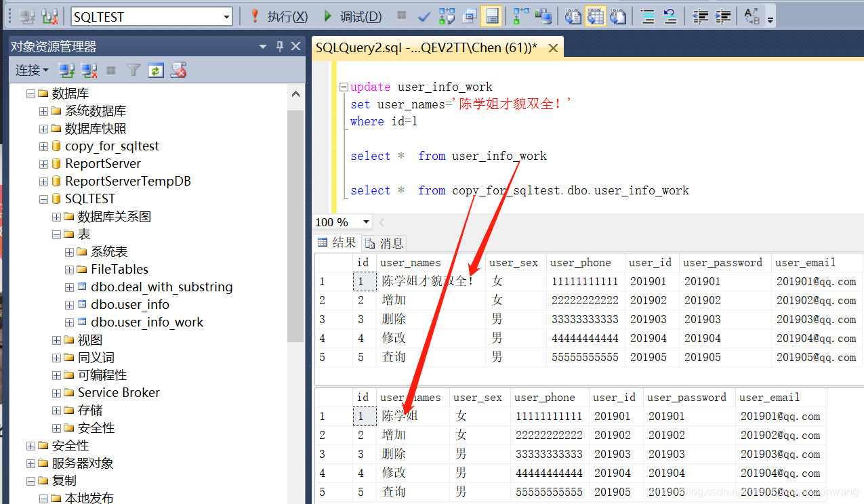Image resolution: width=864 pixels, height=504 pixels.
Task: Collapse the update statement outline box
Action: 344,87
